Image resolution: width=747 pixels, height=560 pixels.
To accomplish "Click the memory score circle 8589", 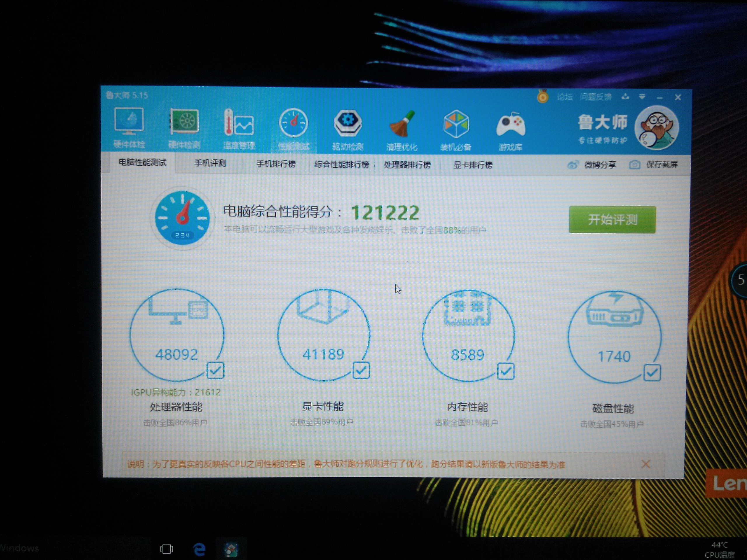I will tap(468, 336).
